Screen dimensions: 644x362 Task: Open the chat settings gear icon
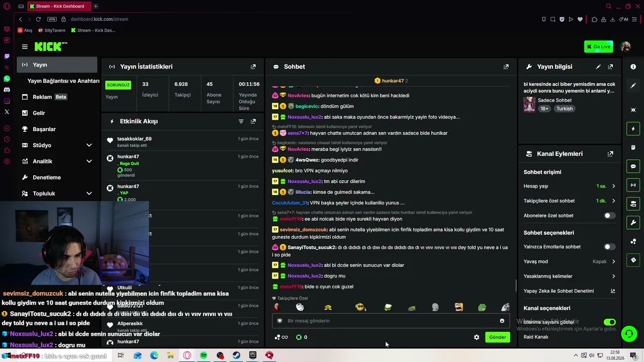(476, 337)
